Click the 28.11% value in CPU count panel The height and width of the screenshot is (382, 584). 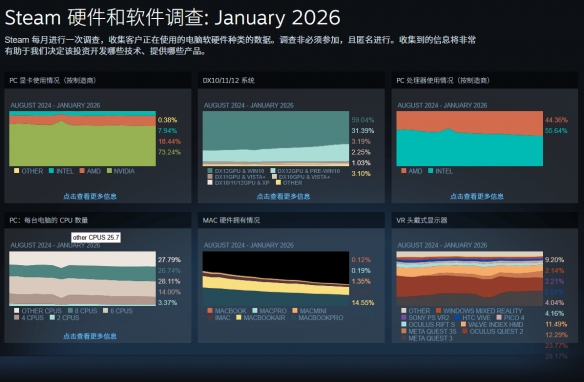(x=169, y=281)
